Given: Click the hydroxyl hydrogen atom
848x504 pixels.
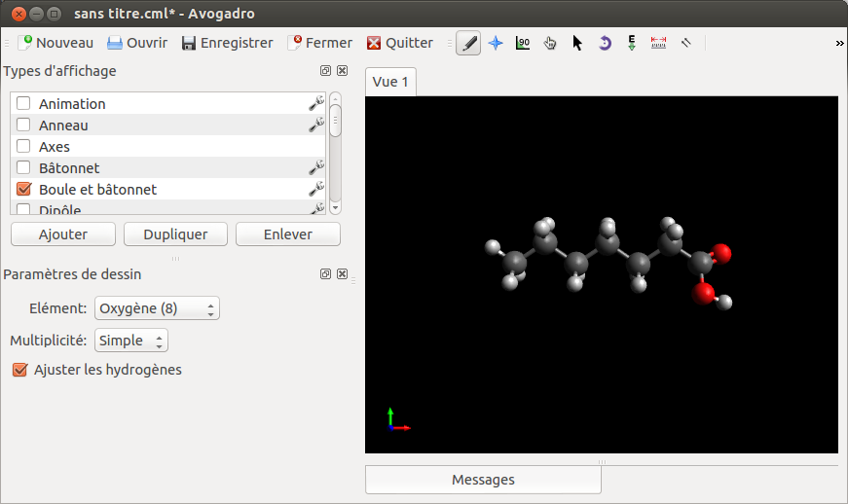Looking at the screenshot, I should pyautogui.click(x=724, y=302).
